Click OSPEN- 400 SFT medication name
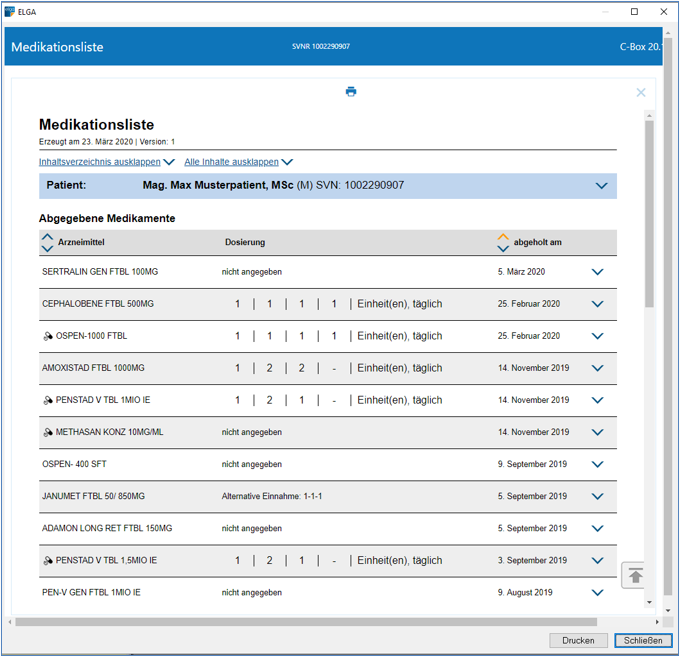680x656 pixels. pos(74,464)
